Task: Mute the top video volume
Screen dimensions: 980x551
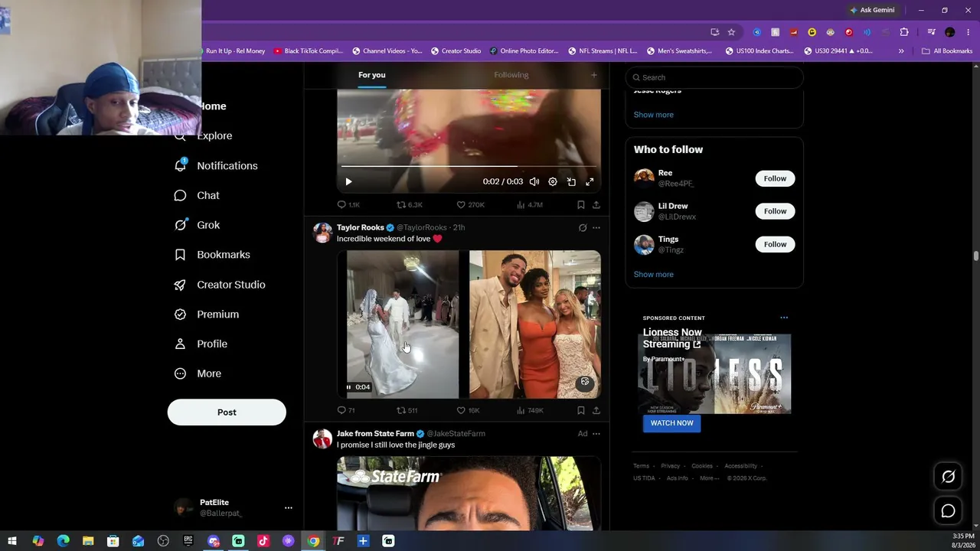Action: 534,181
